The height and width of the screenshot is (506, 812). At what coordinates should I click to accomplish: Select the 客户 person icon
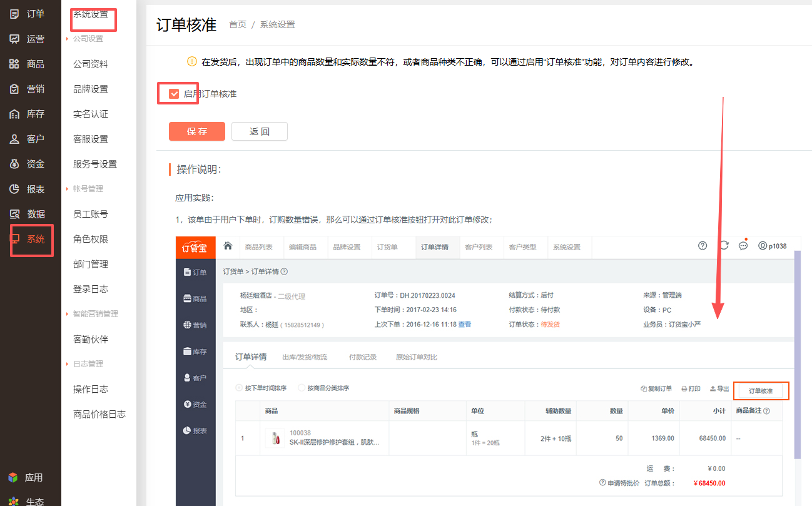click(14, 139)
